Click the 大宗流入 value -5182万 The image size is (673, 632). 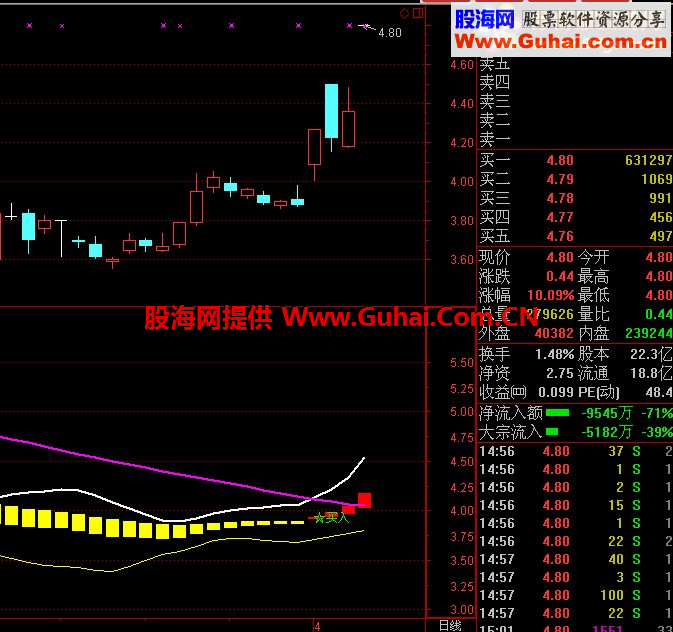click(x=606, y=432)
